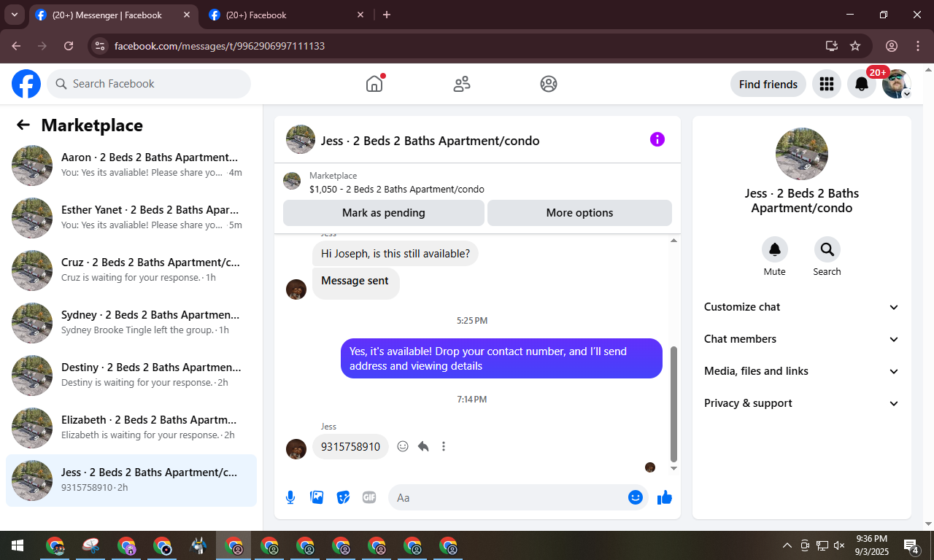Open the emoji picker in message box
934x560 pixels.
(x=636, y=497)
